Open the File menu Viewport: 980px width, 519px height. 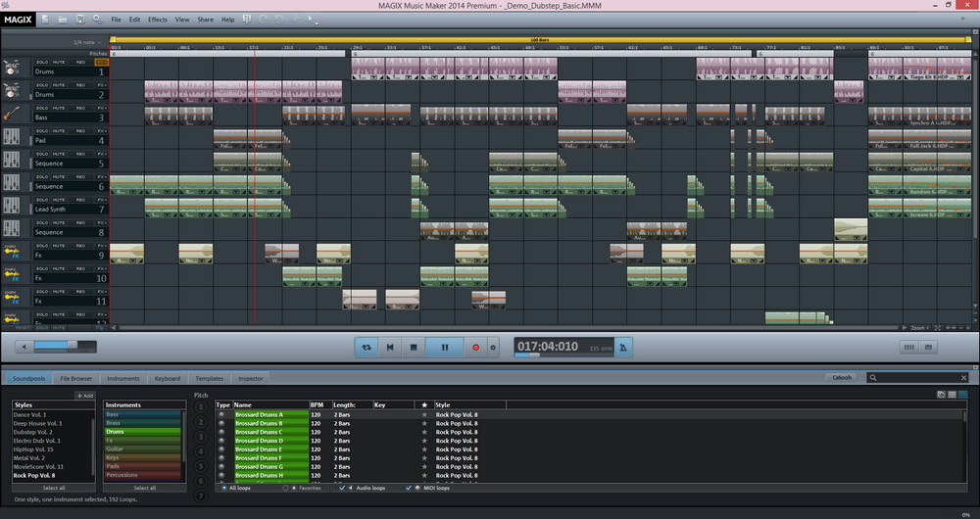117,20
